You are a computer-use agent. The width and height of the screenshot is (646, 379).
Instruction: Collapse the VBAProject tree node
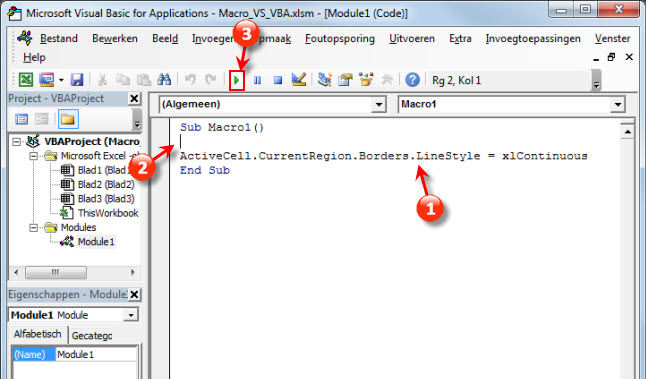pyautogui.click(x=16, y=142)
